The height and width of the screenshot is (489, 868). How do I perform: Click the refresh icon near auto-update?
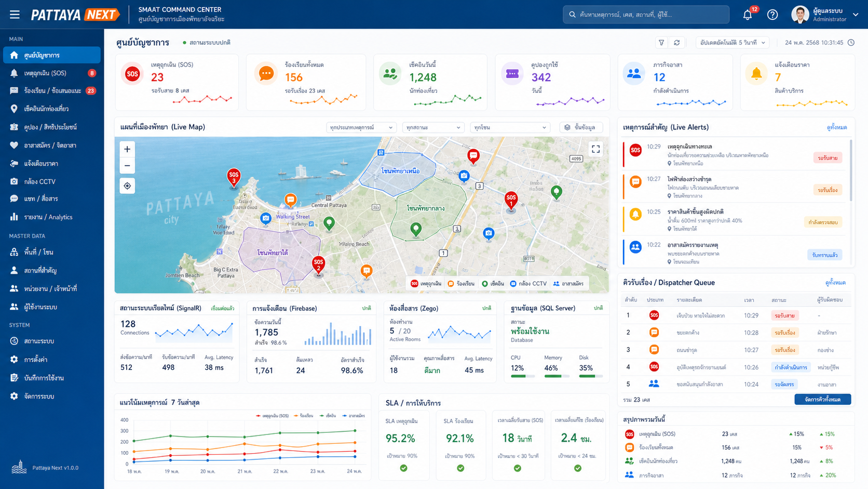[676, 43]
